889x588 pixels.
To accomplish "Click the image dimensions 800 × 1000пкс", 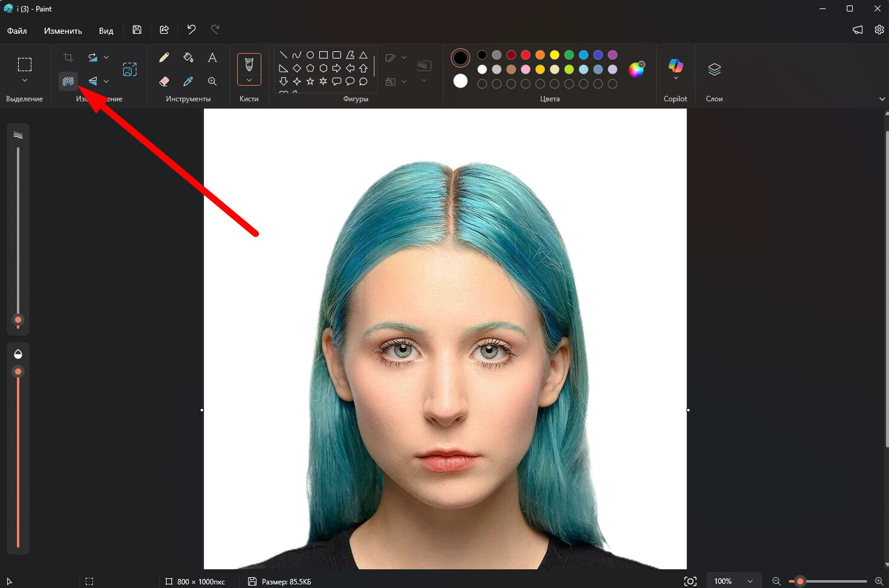I will click(x=201, y=581).
